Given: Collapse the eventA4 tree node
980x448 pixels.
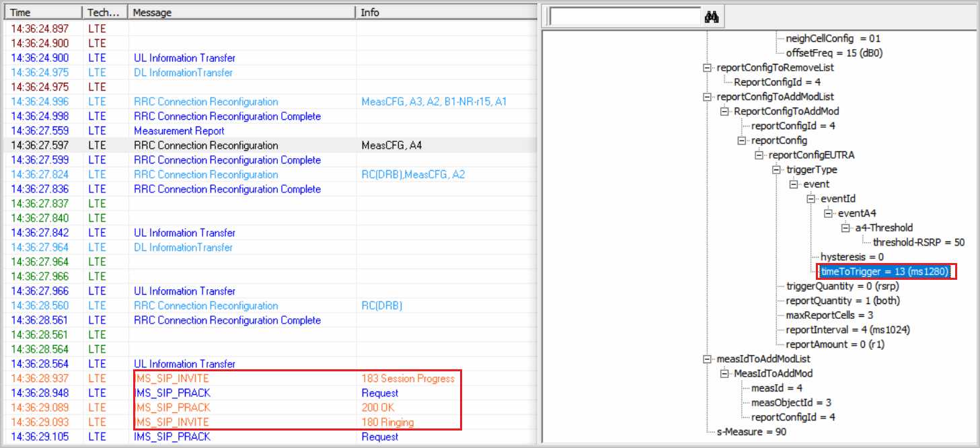Looking at the screenshot, I should [828, 213].
